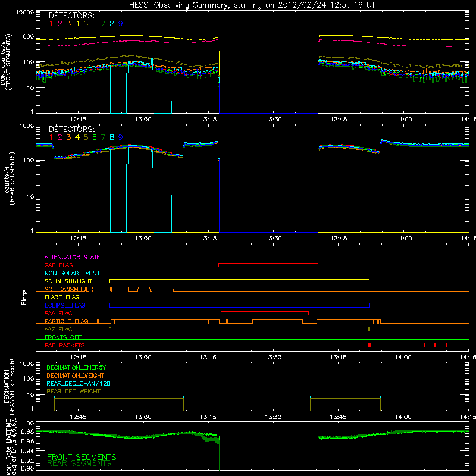The image size is (476, 476).
Task: Click the DECIMATION_WEIGHT legend entry
Action: [x=76, y=376]
